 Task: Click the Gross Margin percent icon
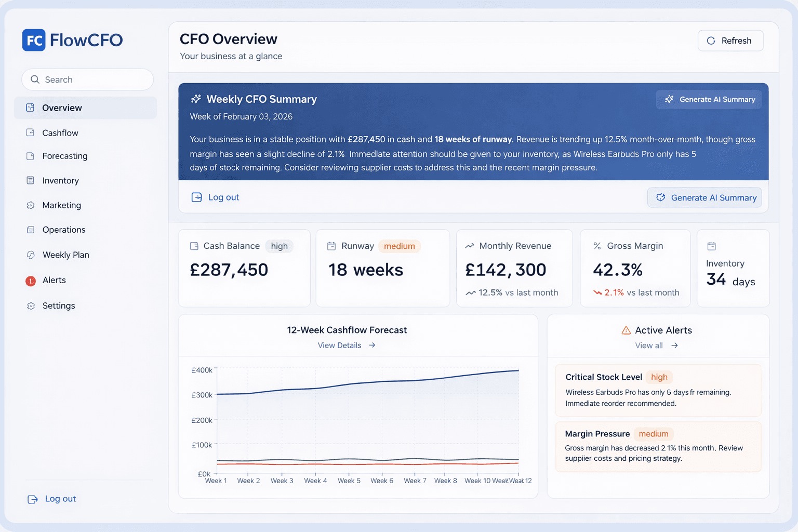(597, 246)
